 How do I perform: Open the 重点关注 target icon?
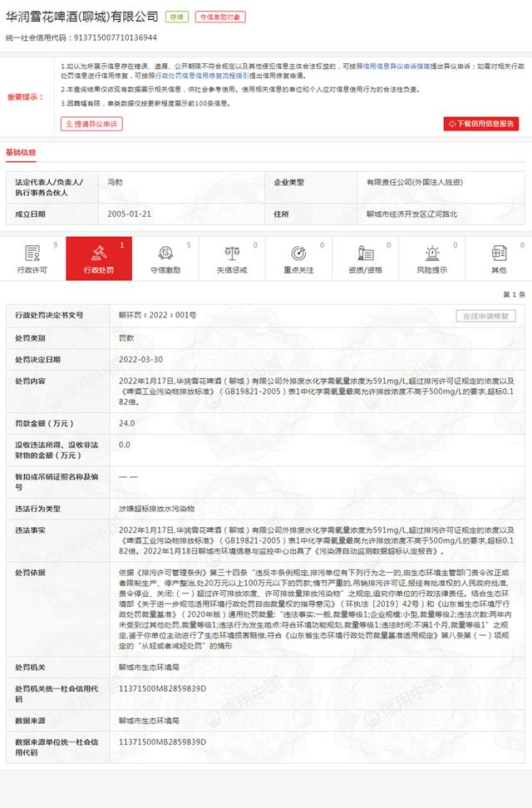click(x=298, y=253)
